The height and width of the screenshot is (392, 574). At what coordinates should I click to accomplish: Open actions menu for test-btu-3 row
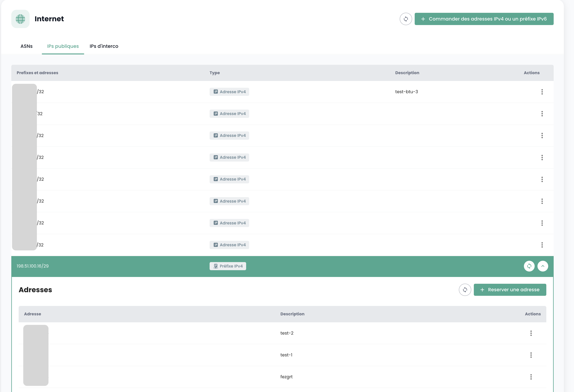pyautogui.click(x=542, y=92)
